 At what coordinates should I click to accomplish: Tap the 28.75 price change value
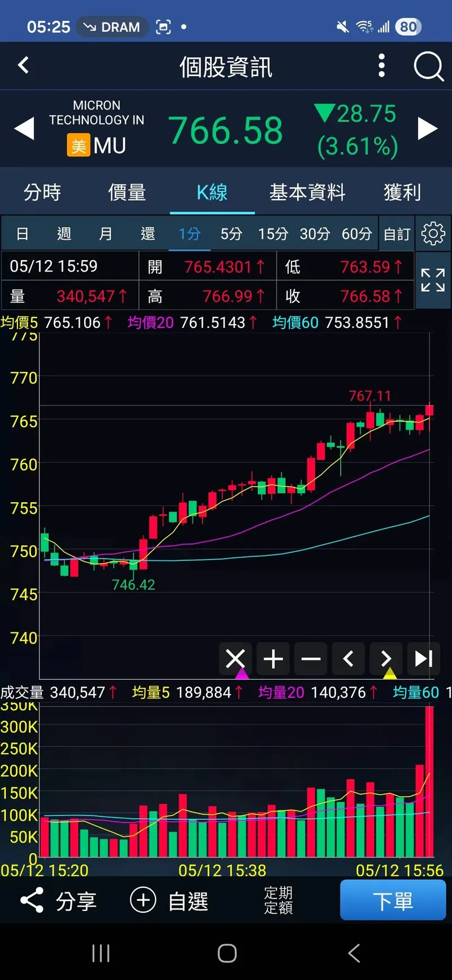pos(366,114)
